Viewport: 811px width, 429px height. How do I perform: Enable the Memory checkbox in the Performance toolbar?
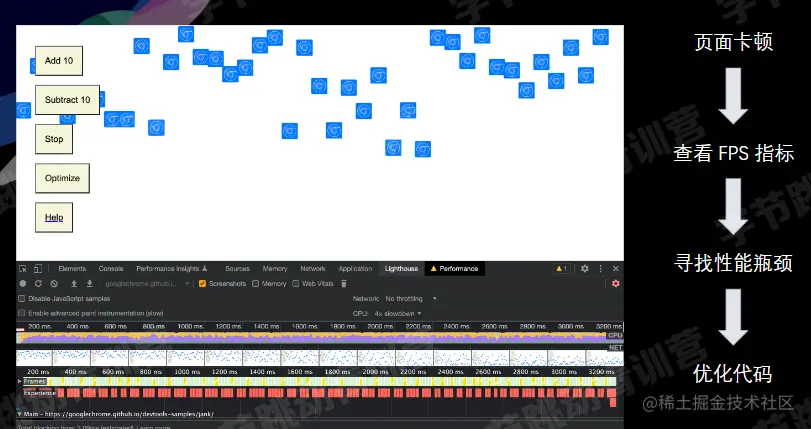[256, 284]
